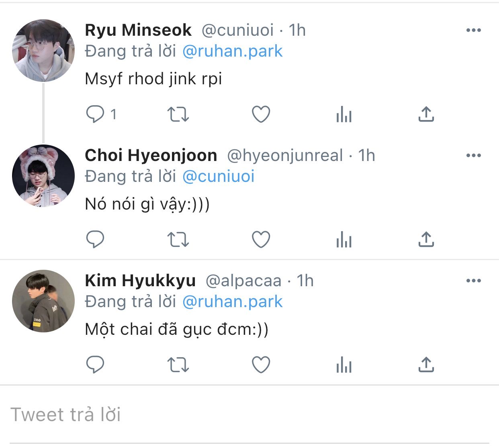Viewport: 499px width, 448px height.
Task: Share Ryu Minseok's tweet
Action: (x=426, y=114)
